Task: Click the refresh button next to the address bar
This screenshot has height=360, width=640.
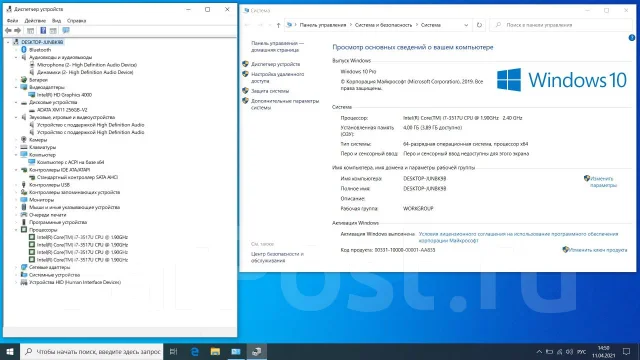Action: (x=479, y=25)
